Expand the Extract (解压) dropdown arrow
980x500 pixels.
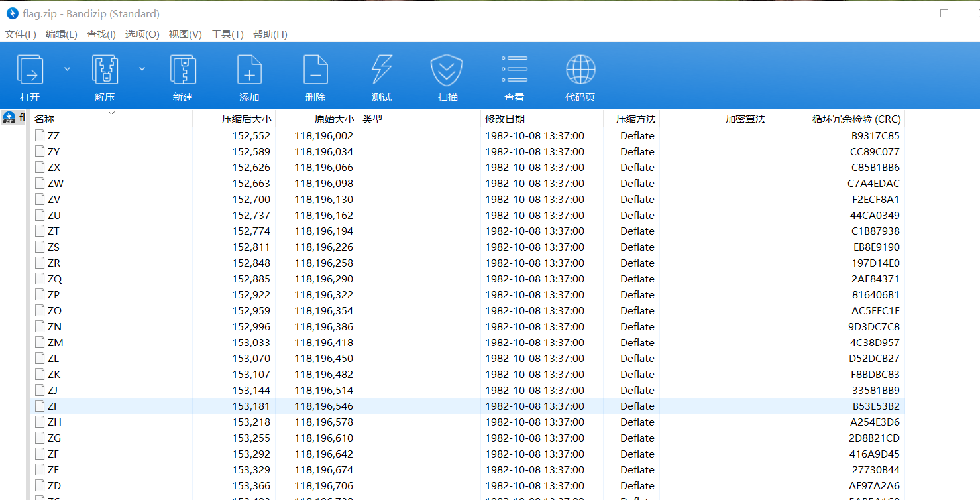pyautogui.click(x=142, y=68)
